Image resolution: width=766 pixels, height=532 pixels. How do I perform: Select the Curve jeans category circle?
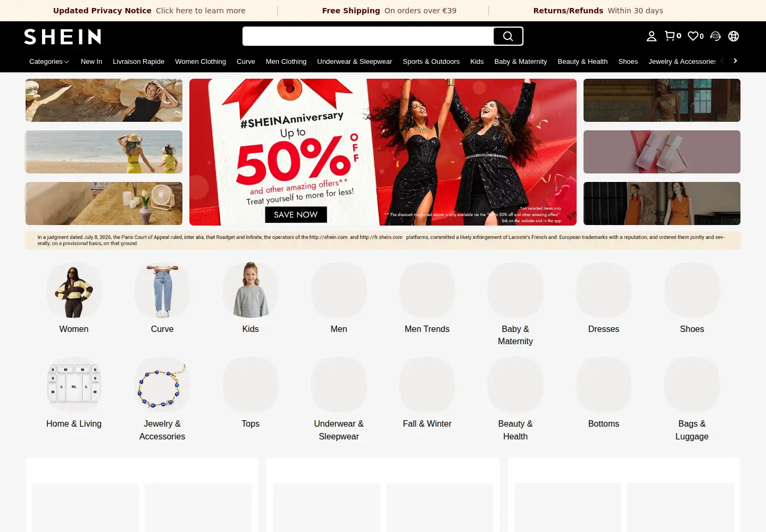pyautogui.click(x=162, y=290)
